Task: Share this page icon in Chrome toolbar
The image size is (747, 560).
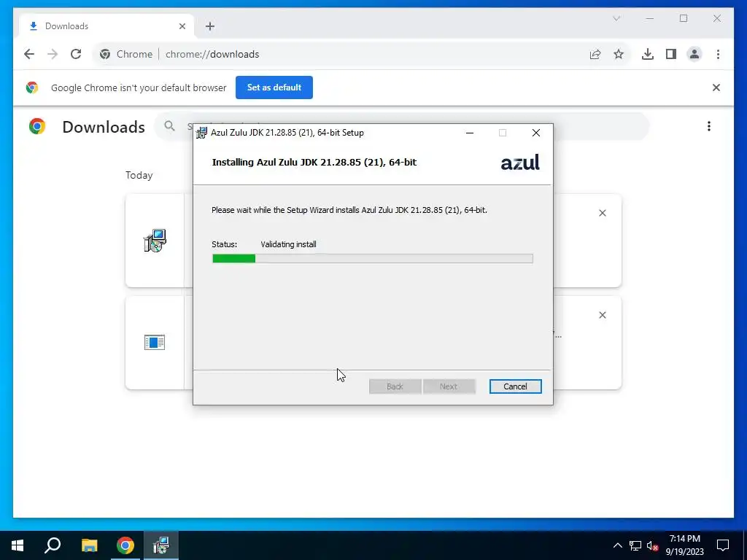Action: (595, 54)
